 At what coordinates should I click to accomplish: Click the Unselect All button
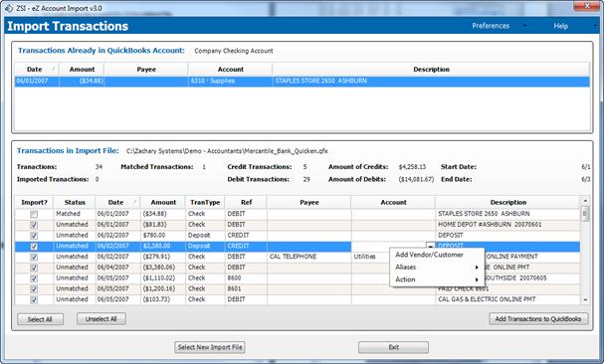pos(101,319)
